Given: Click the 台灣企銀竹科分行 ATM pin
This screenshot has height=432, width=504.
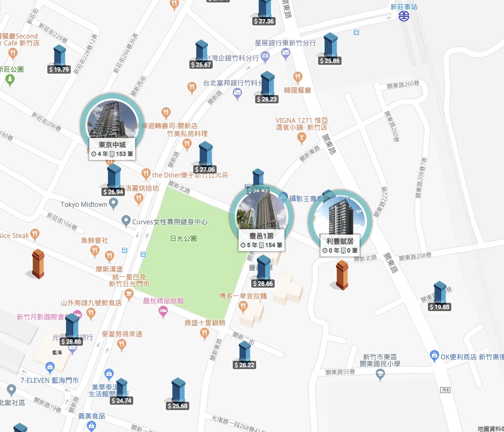Looking at the screenshot, I should point(265,57).
